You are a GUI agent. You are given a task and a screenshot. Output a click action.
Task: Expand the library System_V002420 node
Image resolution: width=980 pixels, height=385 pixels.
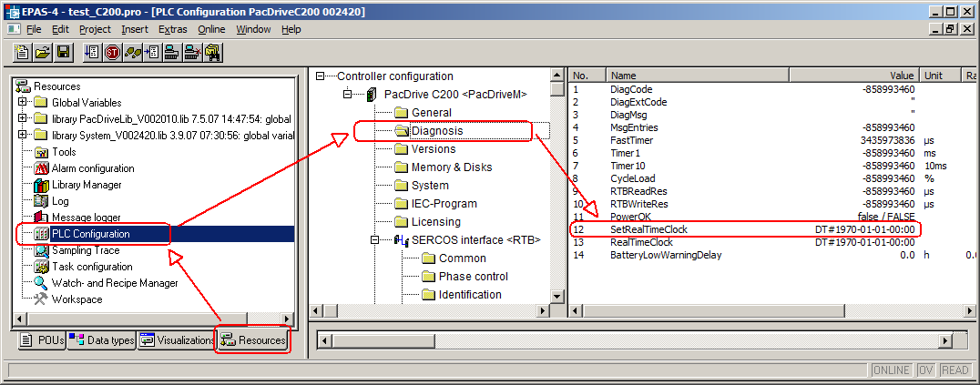pos(23,135)
